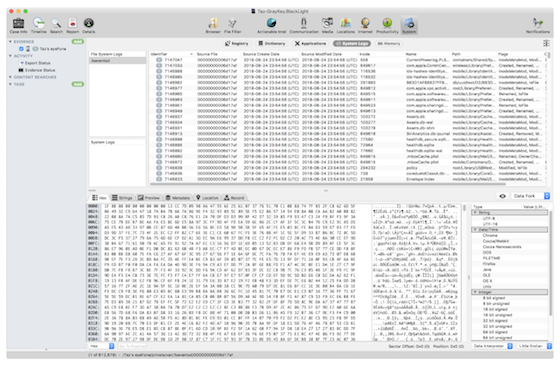Switch to the Strings viewer tab
Screen dimensions: 560x367
(122, 197)
